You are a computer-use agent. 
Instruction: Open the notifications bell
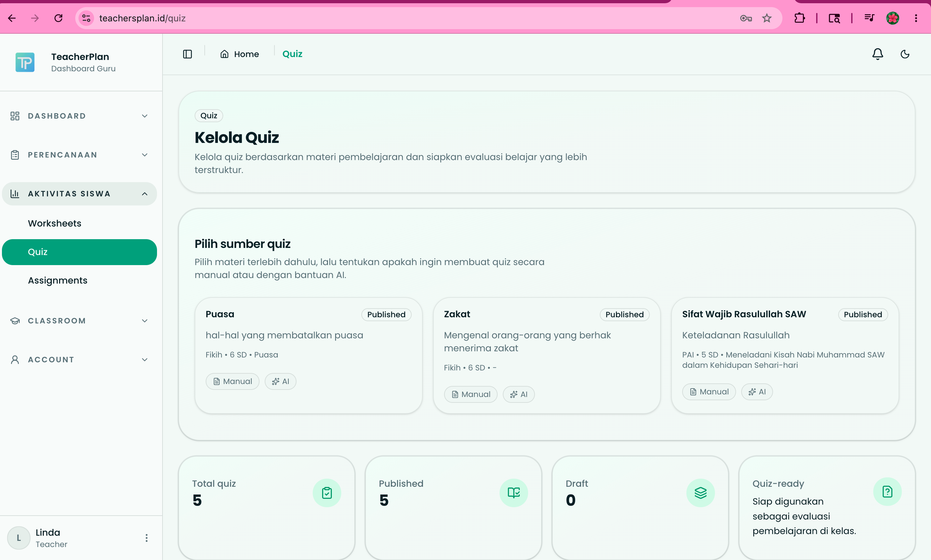point(877,54)
